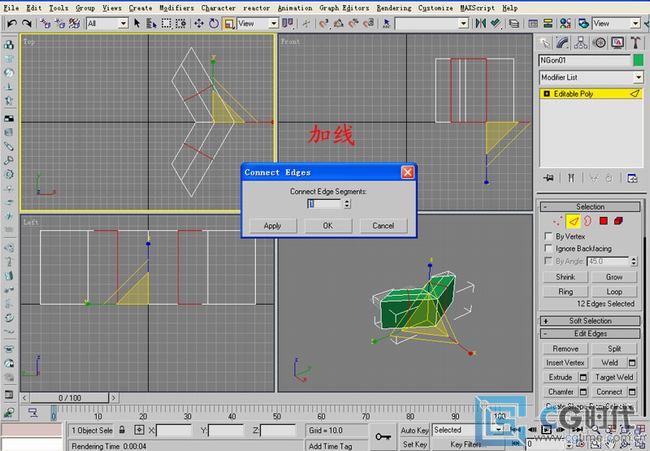The image size is (650, 451).
Task: Click Connect Edge Segments spinner arrows
Action: click(x=347, y=204)
